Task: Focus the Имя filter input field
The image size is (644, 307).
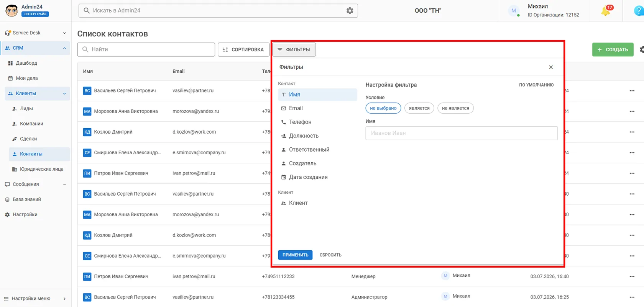Action: pos(462,133)
